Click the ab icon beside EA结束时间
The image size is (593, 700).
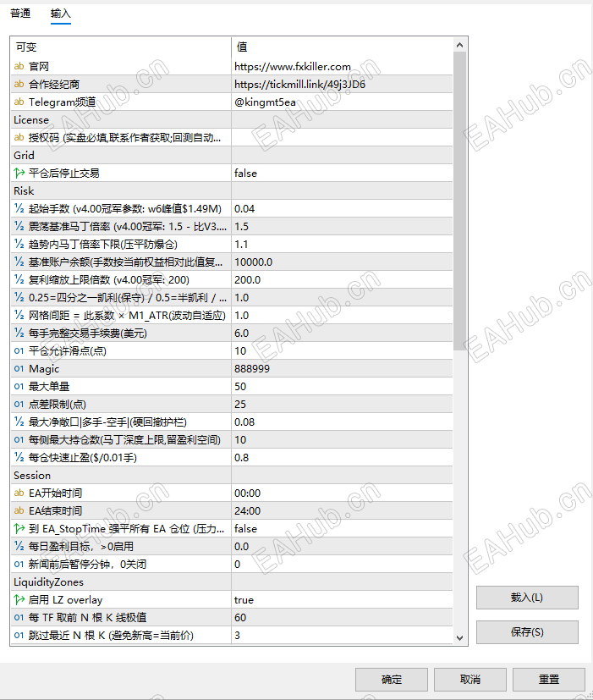19,510
